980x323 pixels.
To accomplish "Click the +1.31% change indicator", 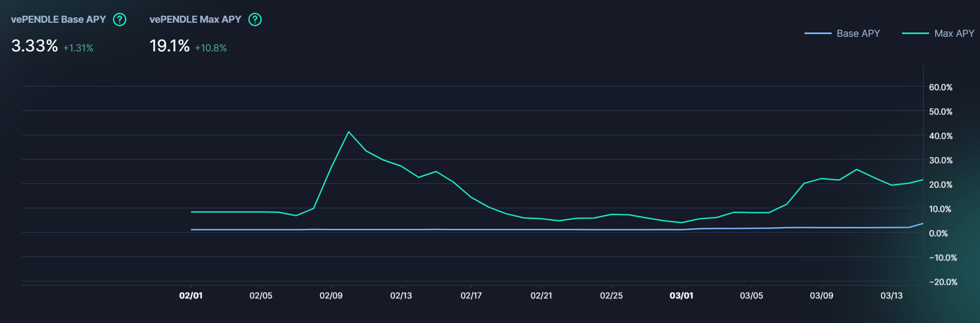I will pos(79,48).
